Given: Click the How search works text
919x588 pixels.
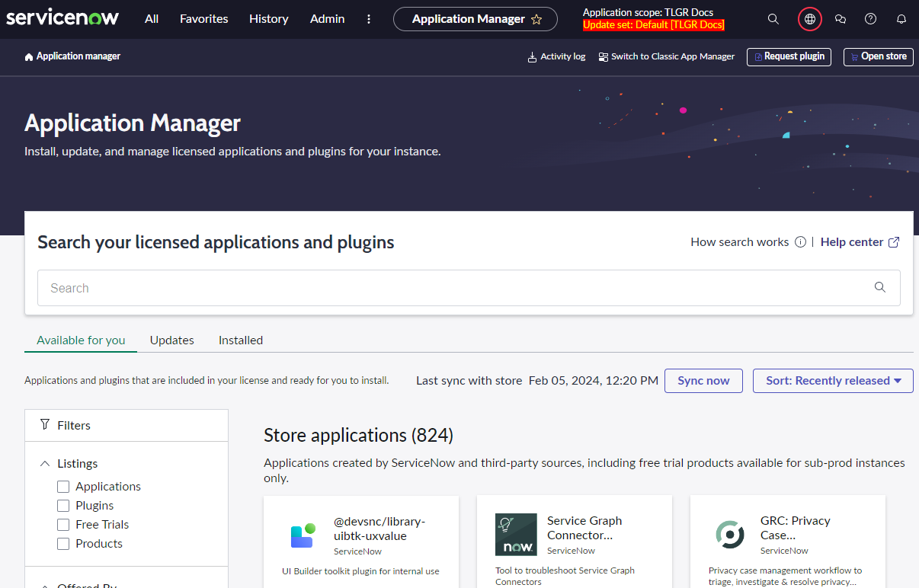Looking at the screenshot, I should pyautogui.click(x=739, y=242).
